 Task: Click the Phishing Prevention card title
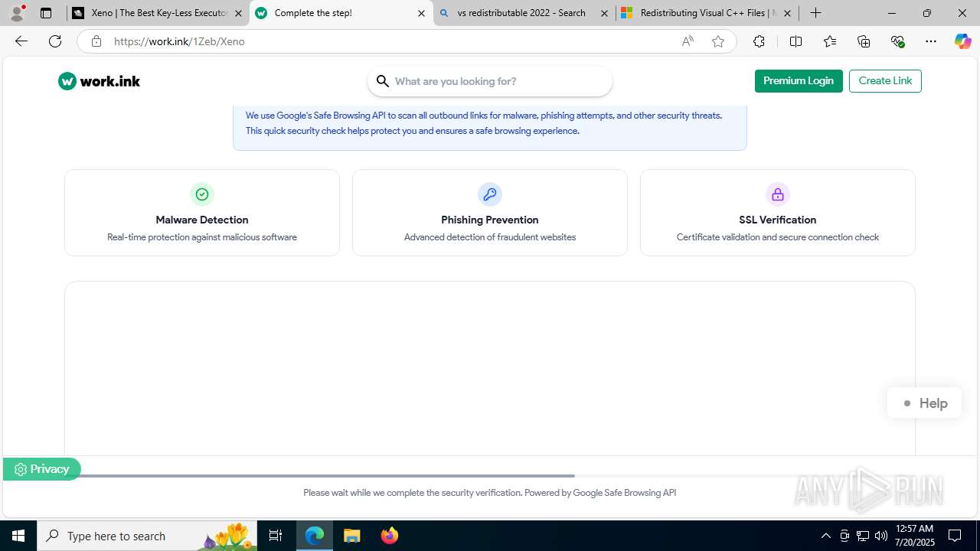point(490,220)
